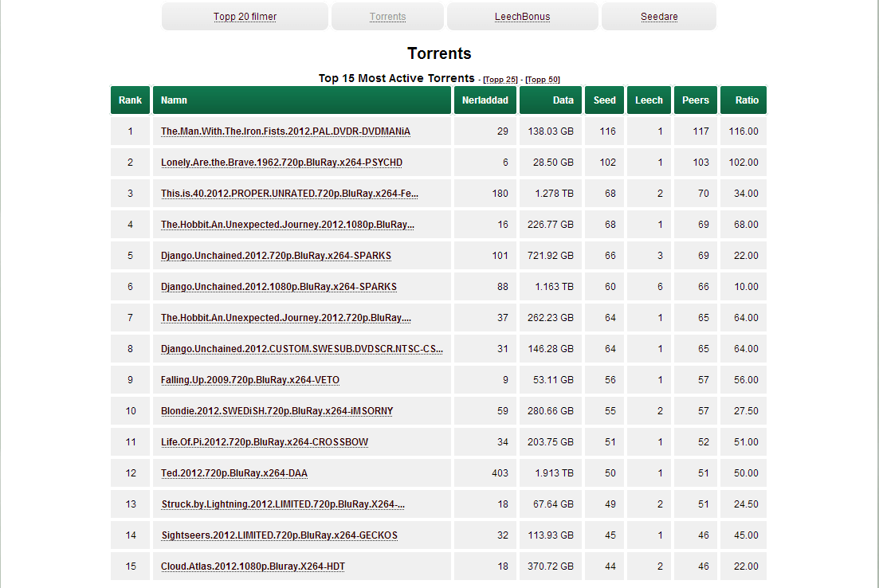This screenshot has height=588, width=879.
Task: Go to the Seedare tab
Action: [659, 17]
